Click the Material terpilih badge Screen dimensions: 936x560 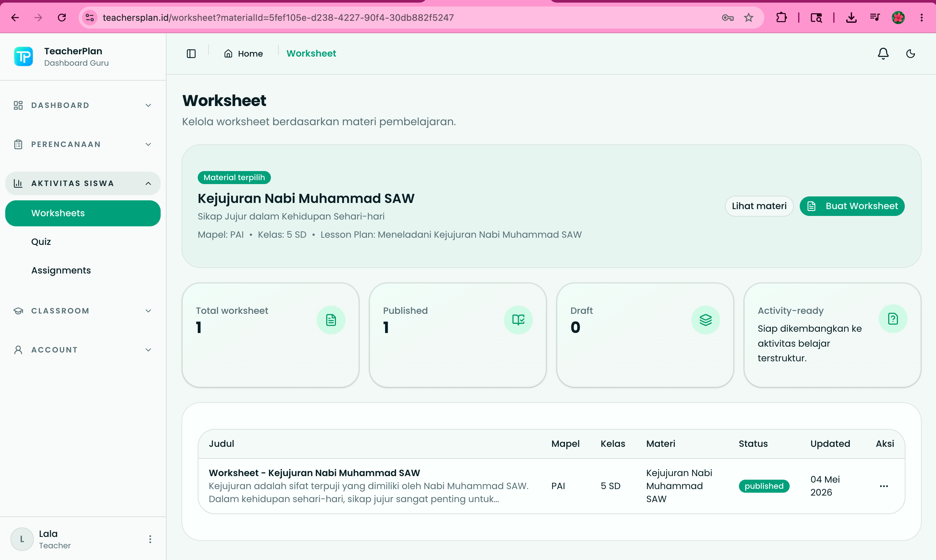click(x=234, y=177)
